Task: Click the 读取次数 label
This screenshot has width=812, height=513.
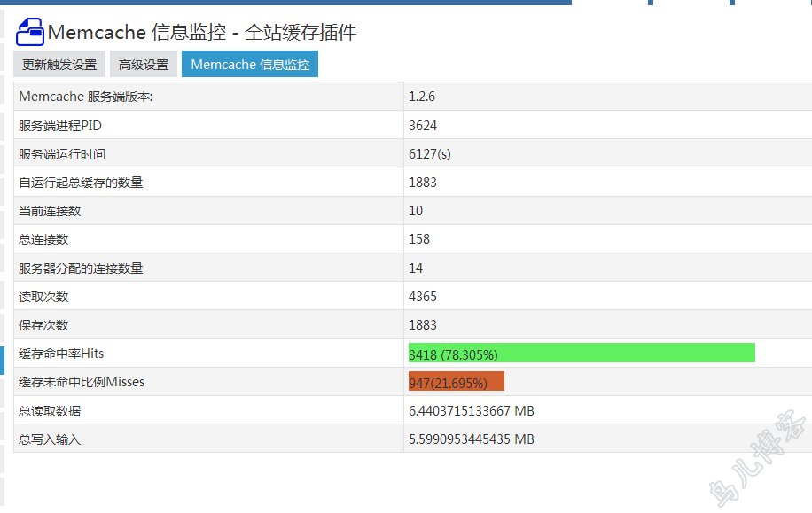Action: (x=43, y=297)
